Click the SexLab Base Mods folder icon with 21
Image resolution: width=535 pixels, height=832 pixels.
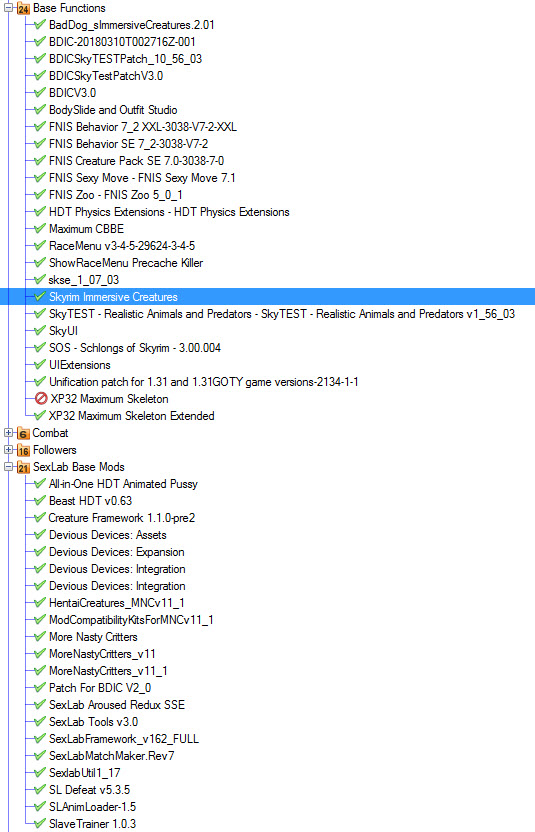click(x=23, y=467)
